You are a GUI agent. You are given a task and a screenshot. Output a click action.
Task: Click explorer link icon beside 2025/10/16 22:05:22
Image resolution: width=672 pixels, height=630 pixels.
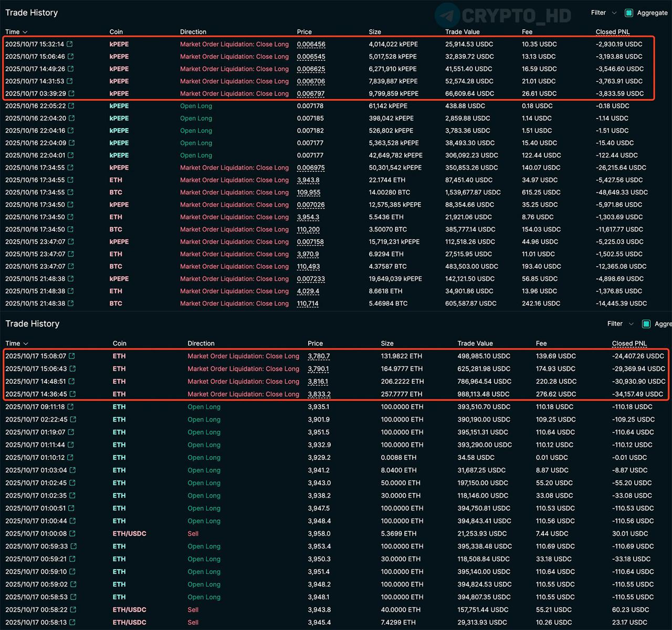(71, 106)
